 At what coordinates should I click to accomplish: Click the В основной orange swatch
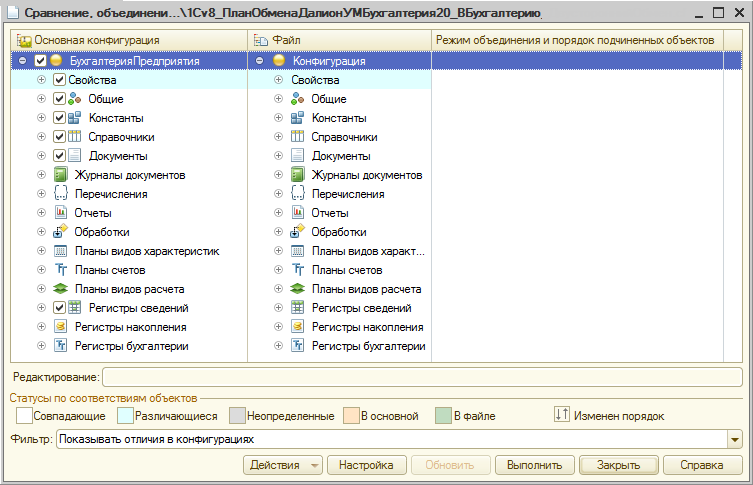tap(352, 415)
